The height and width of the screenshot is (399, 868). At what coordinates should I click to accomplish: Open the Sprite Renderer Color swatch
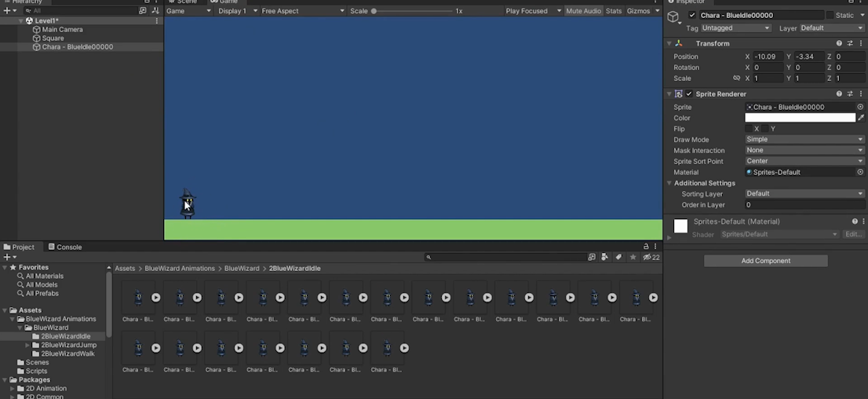coord(800,118)
